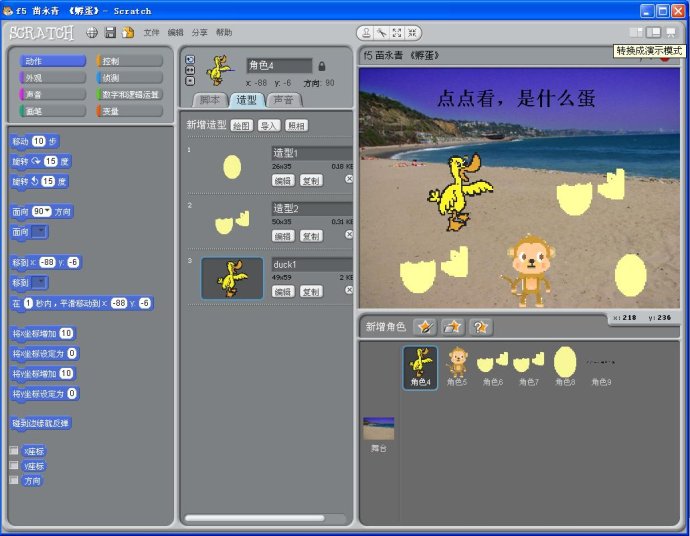Select the delete scissors tool
This screenshot has width=690, height=536.
tap(382, 33)
